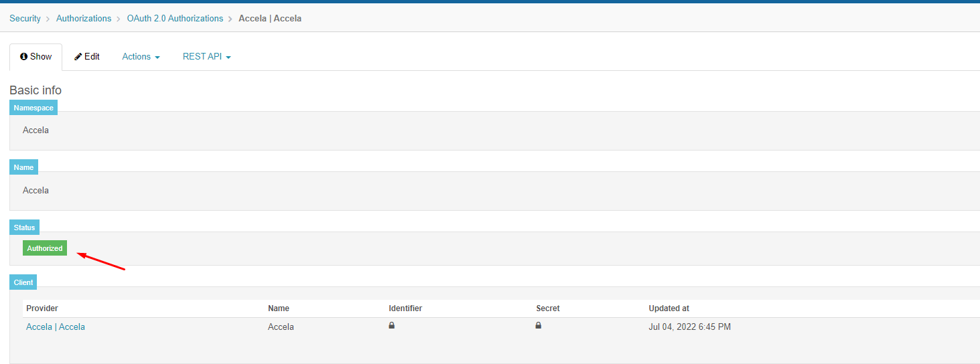Viewport: 980px width, 364px height.
Task: Click the Client label tag
Action: point(23,282)
